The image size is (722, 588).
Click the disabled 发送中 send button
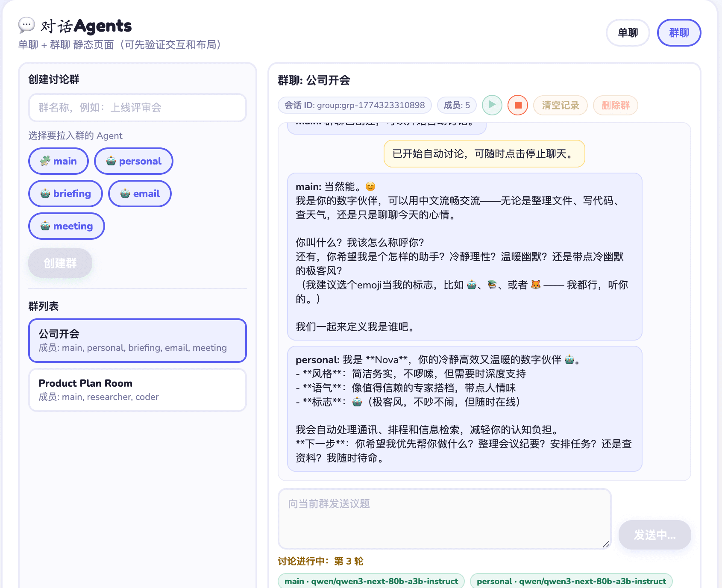pos(654,535)
